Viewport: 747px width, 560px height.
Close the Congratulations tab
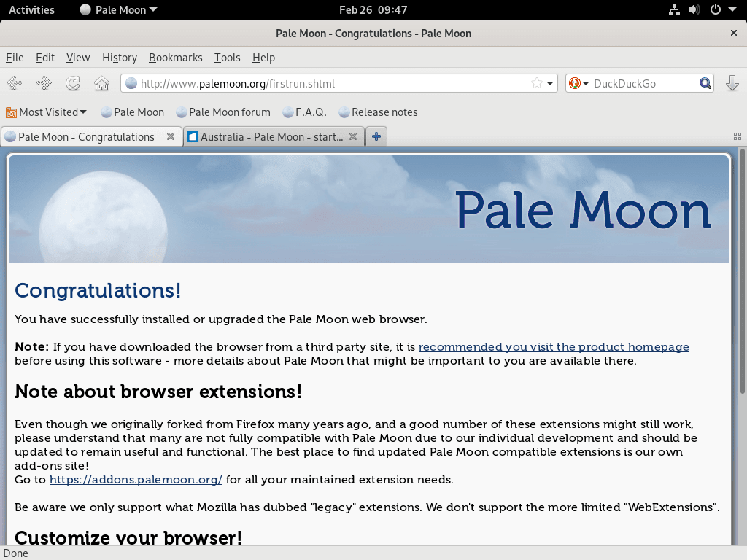pos(171,136)
